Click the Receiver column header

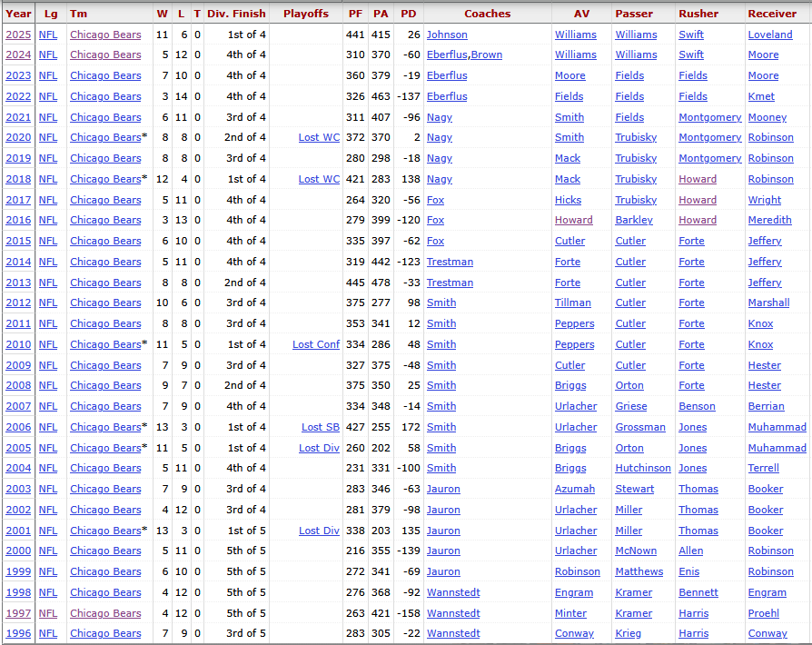pyautogui.click(x=772, y=14)
